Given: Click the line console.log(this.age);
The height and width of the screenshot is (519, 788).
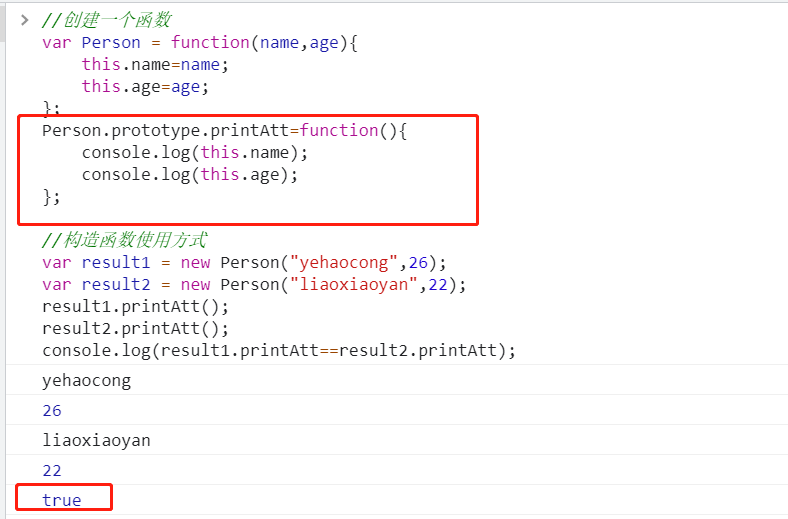Looking at the screenshot, I should point(190,175).
